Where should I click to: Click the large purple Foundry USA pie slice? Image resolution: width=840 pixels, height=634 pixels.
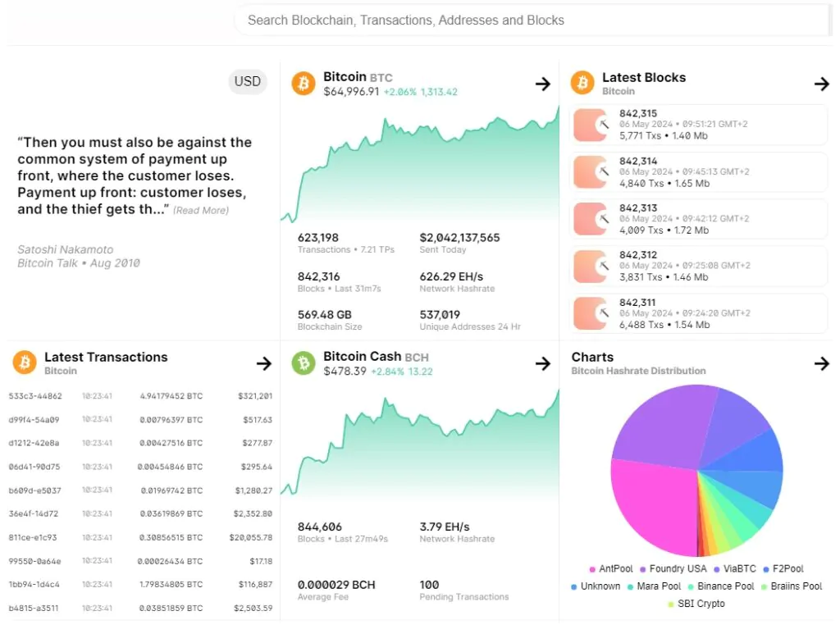(666, 428)
